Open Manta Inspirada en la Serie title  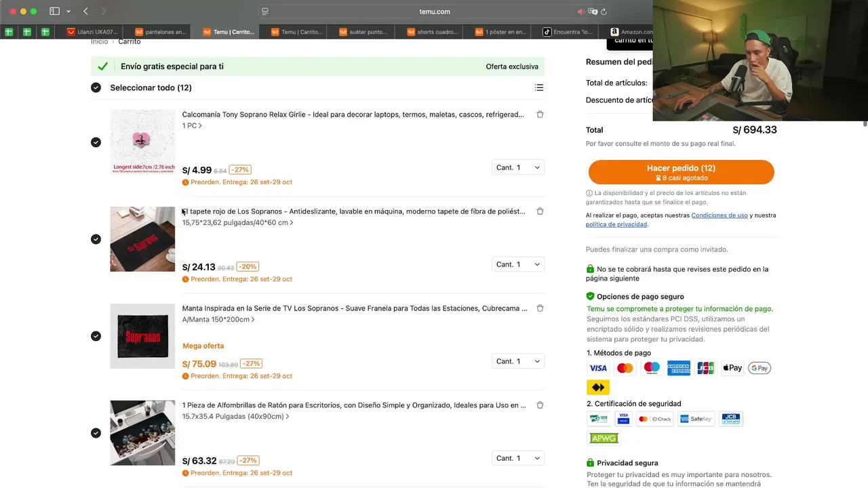pos(355,308)
